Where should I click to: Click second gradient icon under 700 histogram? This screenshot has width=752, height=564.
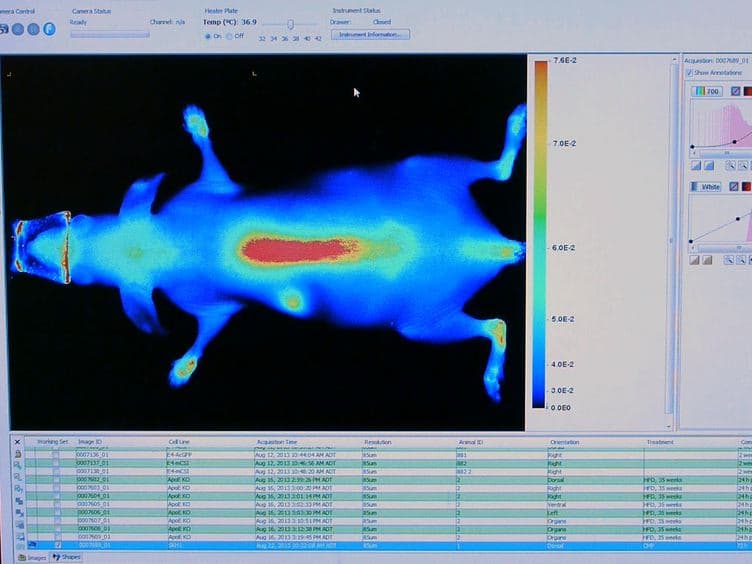708,166
